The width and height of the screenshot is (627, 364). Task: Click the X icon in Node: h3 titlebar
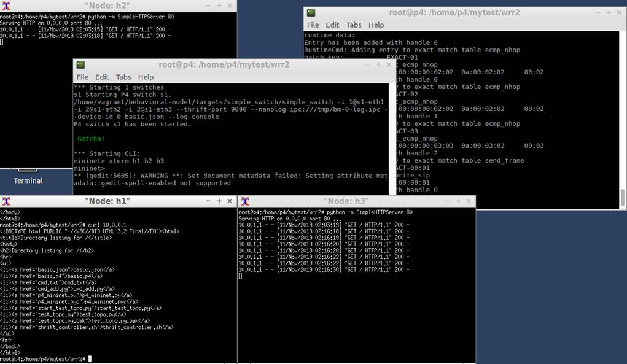click(245, 201)
